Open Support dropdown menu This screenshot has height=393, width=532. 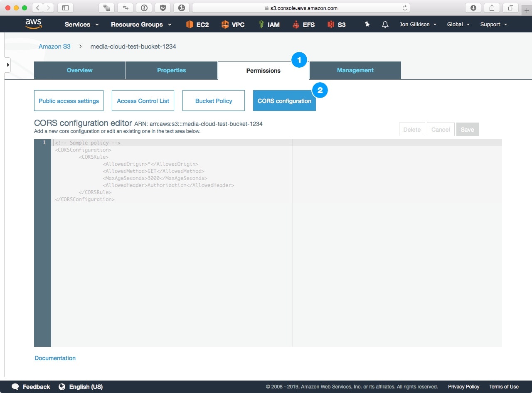[x=494, y=25]
